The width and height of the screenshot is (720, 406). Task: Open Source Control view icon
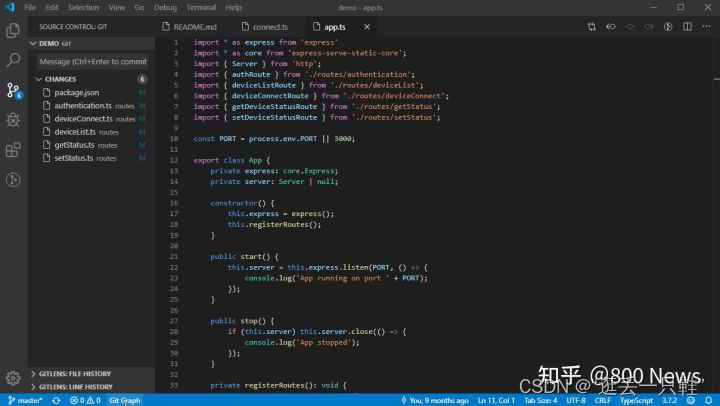pyautogui.click(x=14, y=90)
